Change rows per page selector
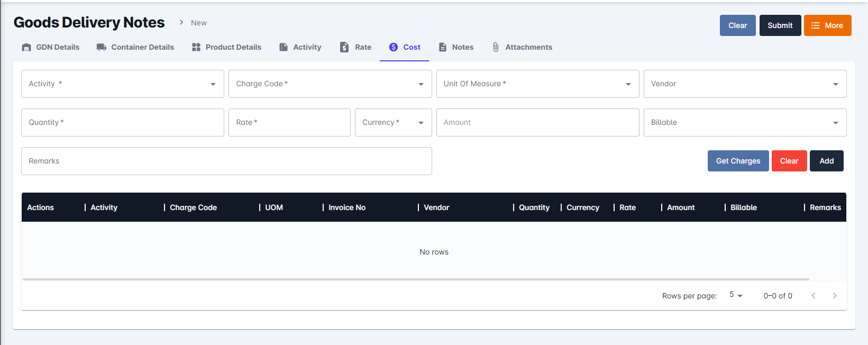 pyautogui.click(x=736, y=295)
